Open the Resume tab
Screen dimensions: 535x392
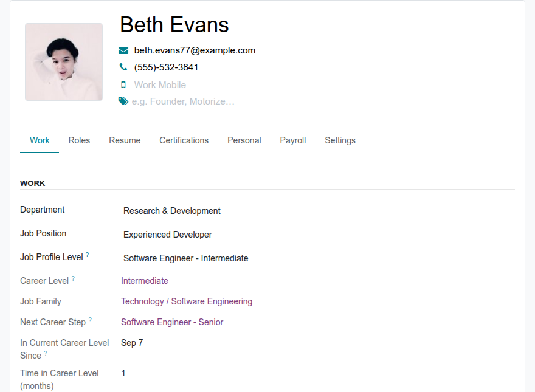[125, 140]
